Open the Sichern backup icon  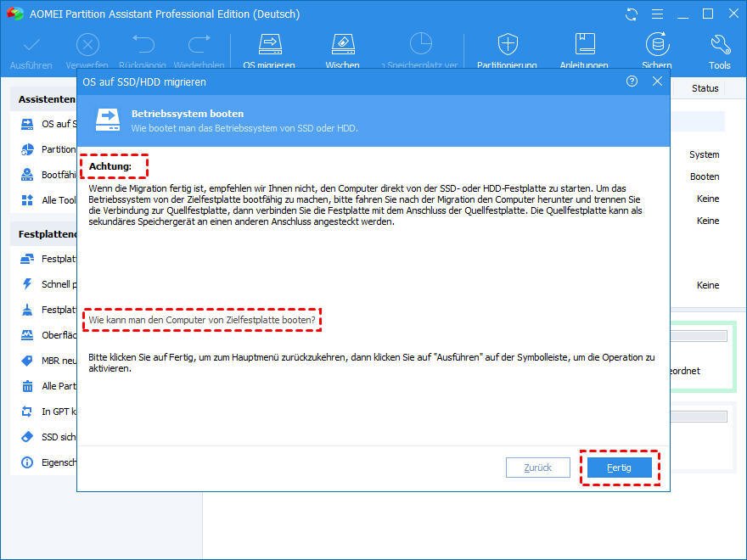click(x=657, y=44)
